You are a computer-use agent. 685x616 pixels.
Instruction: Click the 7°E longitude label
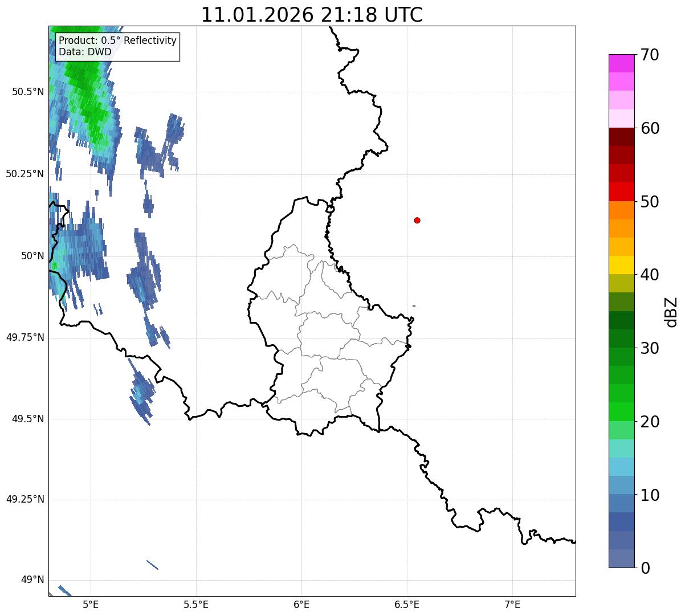[512, 605]
